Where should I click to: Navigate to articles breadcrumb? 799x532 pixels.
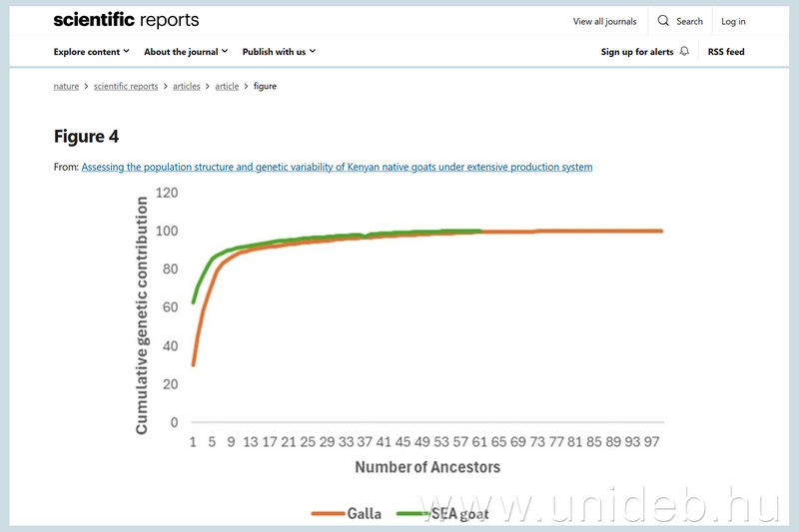pyautogui.click(x=187, y=87)
